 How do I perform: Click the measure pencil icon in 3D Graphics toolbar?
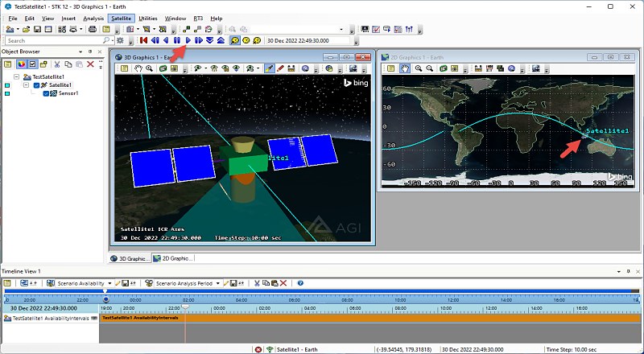pos(270,68)
